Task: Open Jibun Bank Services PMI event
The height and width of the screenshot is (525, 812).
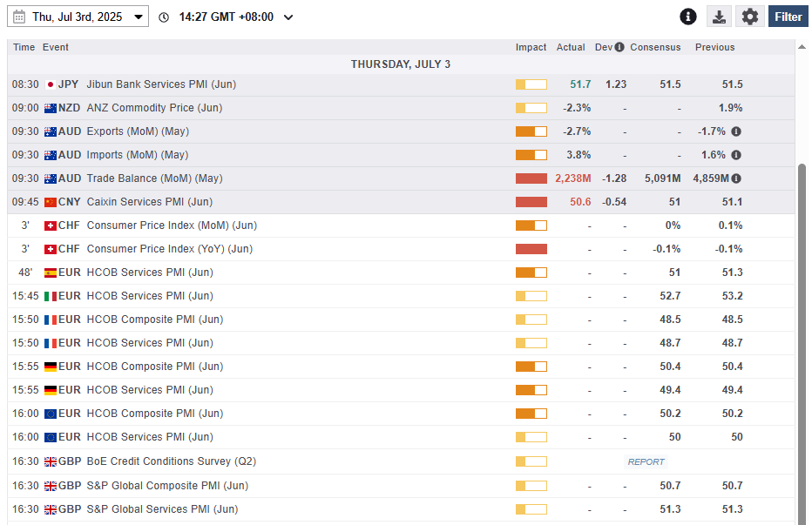Action: [x=161, y=84]
